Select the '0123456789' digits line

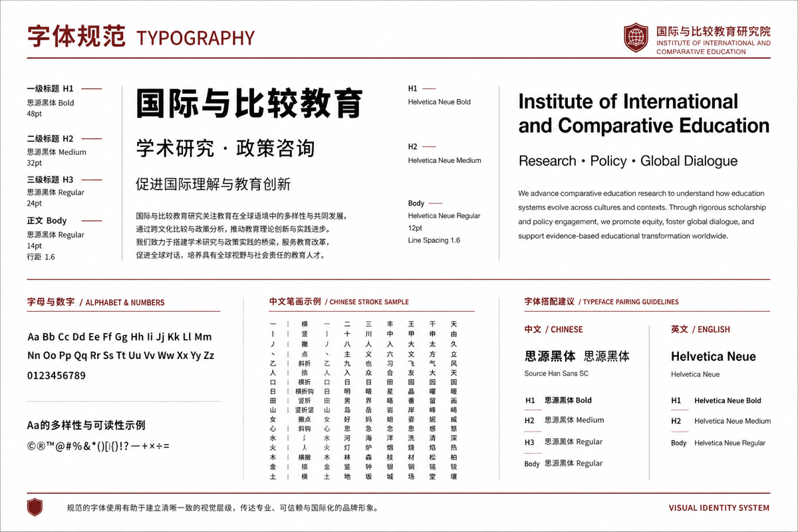(57, 376)
